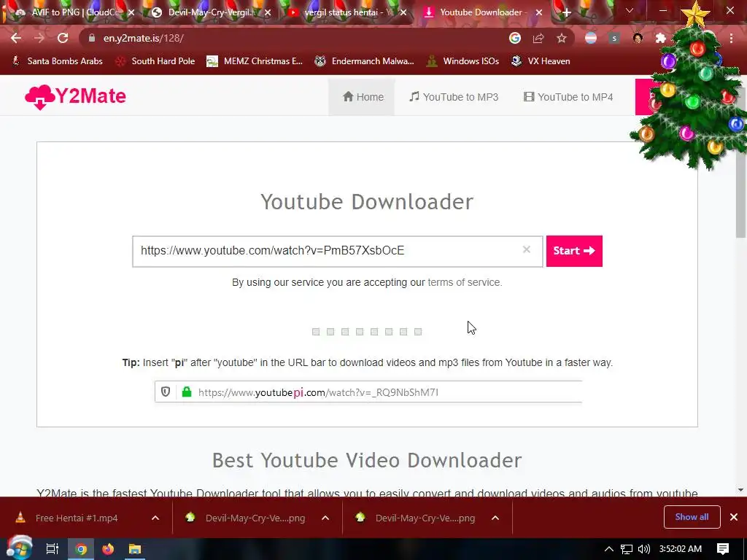Select the Youtube Downloader tab
Viewport: 747px width, 560px height.
[x=481, y=12]
